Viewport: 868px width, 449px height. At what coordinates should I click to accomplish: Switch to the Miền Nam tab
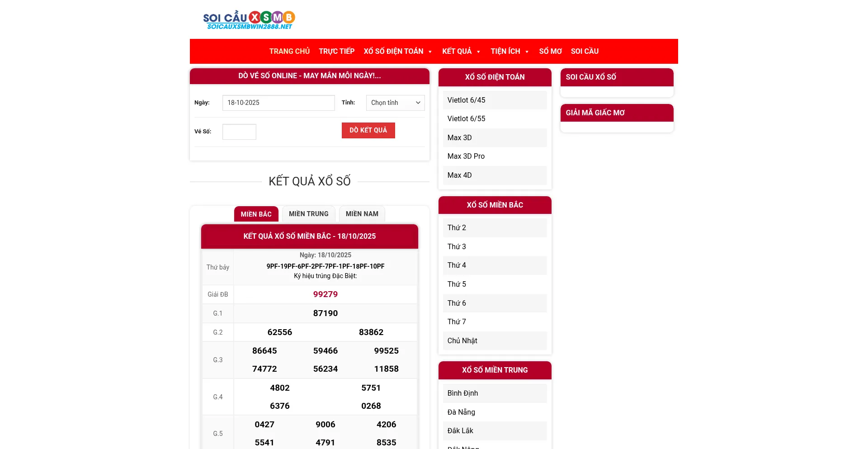tap(362, 214)
